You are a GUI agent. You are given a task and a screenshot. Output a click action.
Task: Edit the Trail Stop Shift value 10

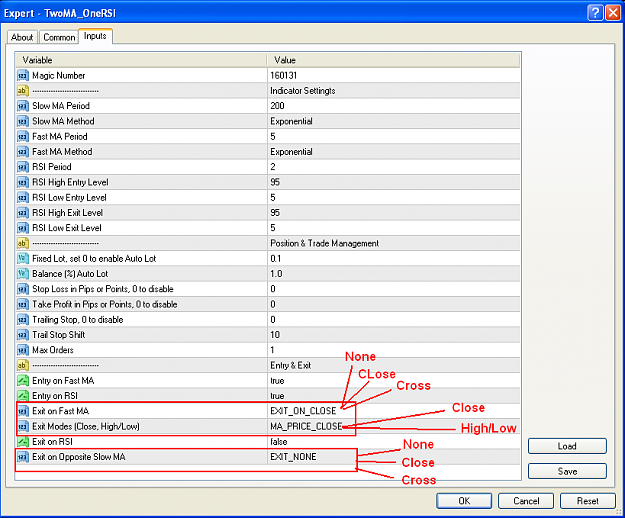(275, 335)
